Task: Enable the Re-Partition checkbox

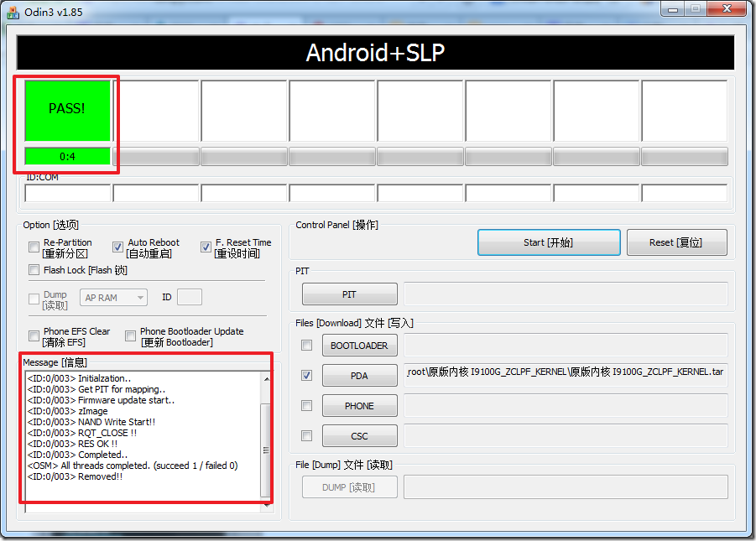Action: (x=34, y=247)
